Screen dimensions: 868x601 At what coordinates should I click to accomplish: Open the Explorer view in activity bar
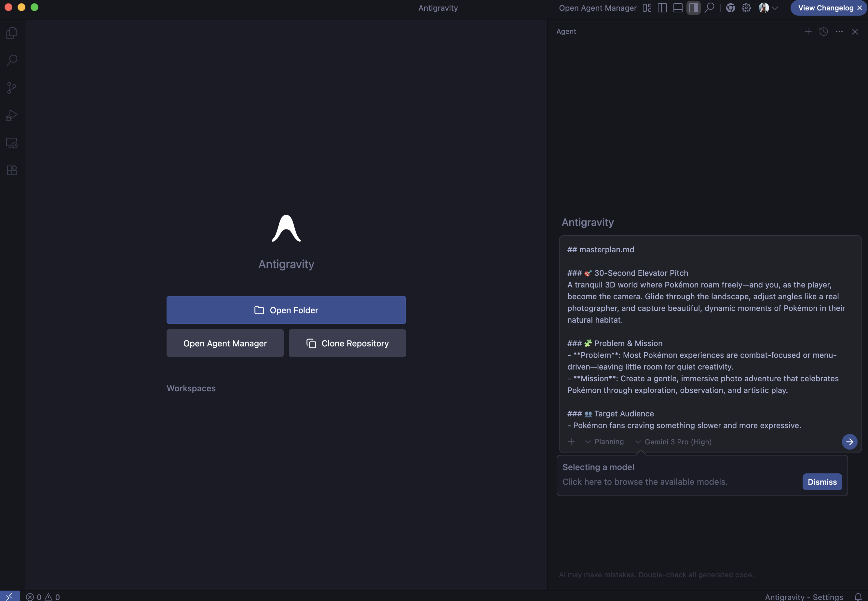click(12, 33)
